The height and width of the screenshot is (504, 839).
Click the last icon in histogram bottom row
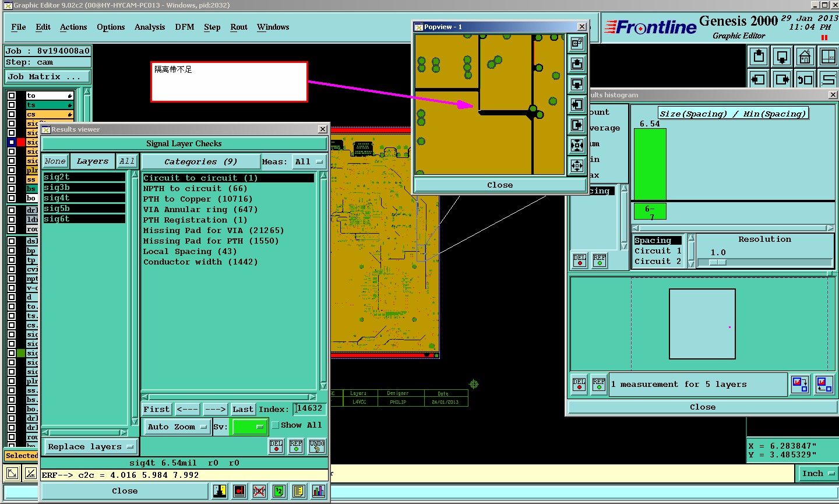(x=824, y=385)
